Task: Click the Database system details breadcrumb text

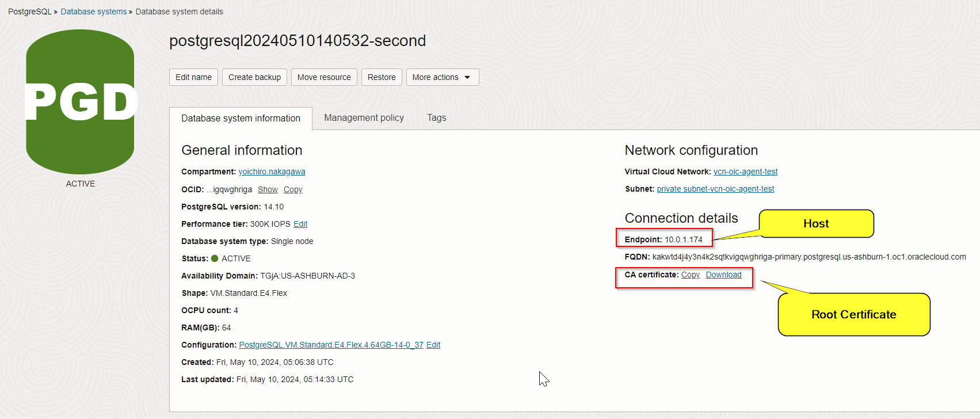Action: [x=179, y=12]
